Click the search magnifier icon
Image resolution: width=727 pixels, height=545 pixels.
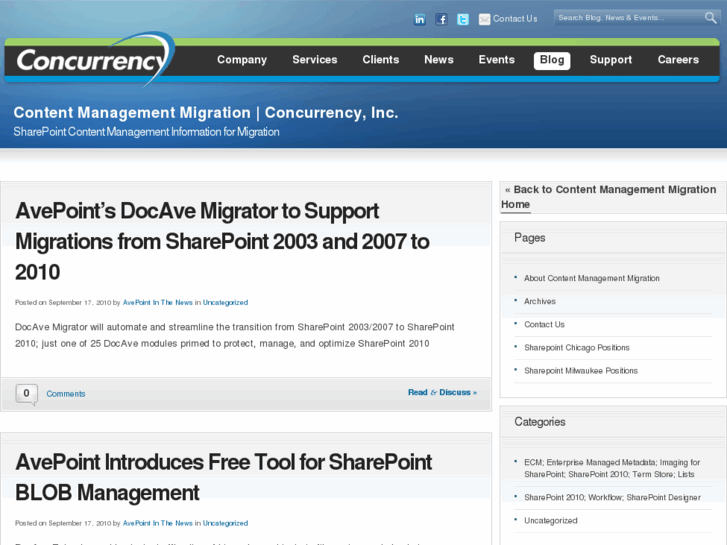coord(710,18)
